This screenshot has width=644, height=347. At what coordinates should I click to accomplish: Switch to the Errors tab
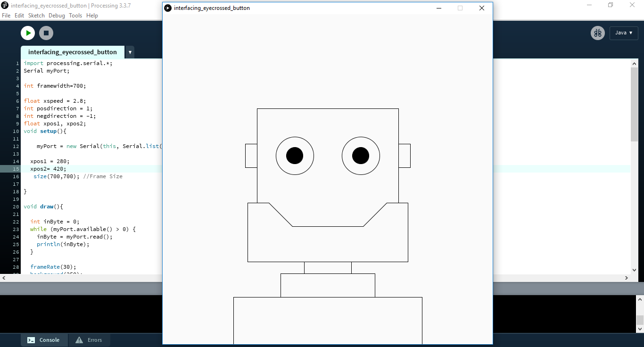pyautogui.click(x=89, y=340)
